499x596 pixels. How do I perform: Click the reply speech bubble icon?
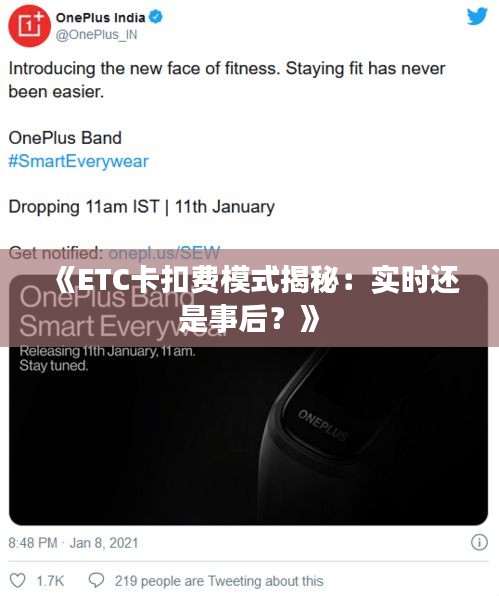pyautogui.click(x=96, y=580)
